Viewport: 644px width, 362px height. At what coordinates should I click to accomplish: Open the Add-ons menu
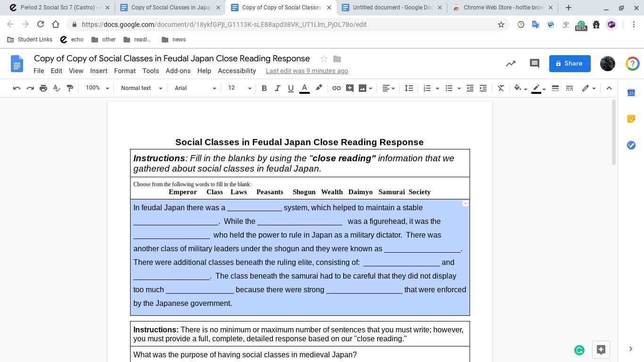[x=178, y=71]
